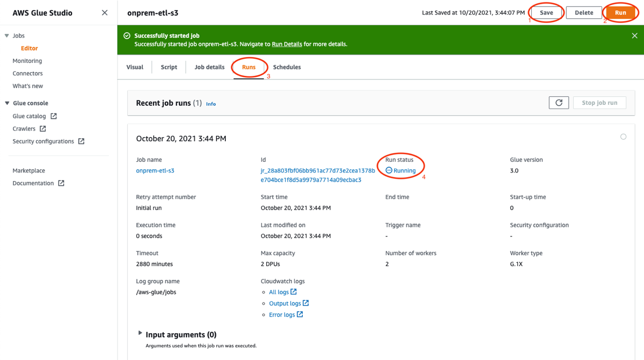Image resolution: width=644 pixels, height=360 pixels.
Task: Open Marketplace in the sidebar
Action: 29,171
